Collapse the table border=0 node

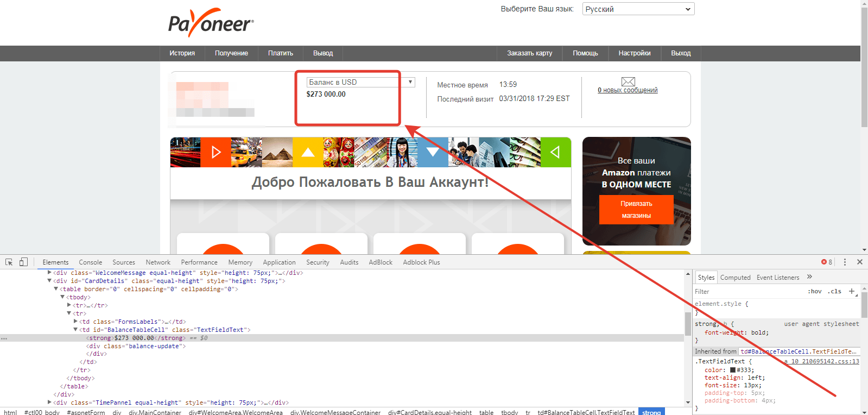[56, 289]
